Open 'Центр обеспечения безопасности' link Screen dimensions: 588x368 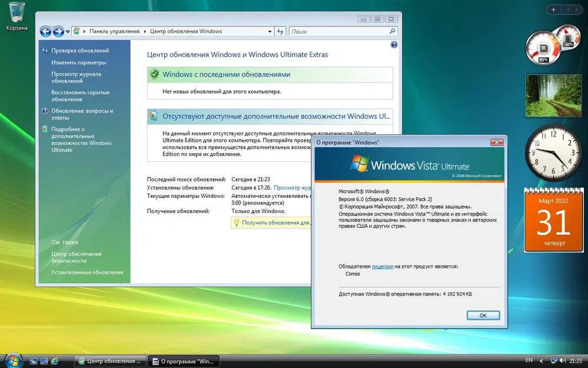point(76,257)
